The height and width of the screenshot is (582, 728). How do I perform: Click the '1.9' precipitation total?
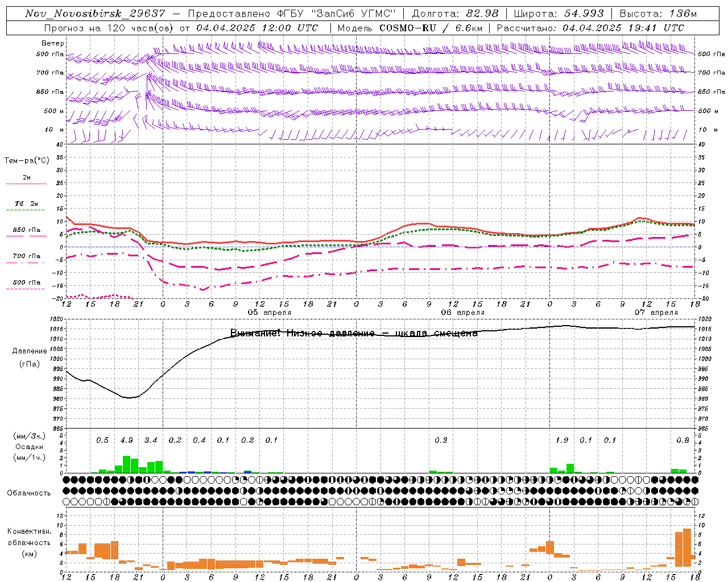click(562, 440)
